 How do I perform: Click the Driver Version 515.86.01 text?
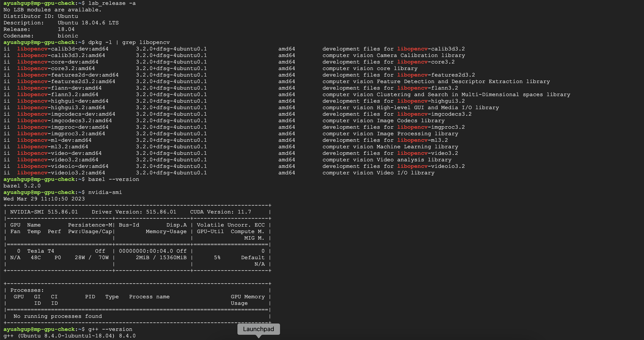pos(134,212)
